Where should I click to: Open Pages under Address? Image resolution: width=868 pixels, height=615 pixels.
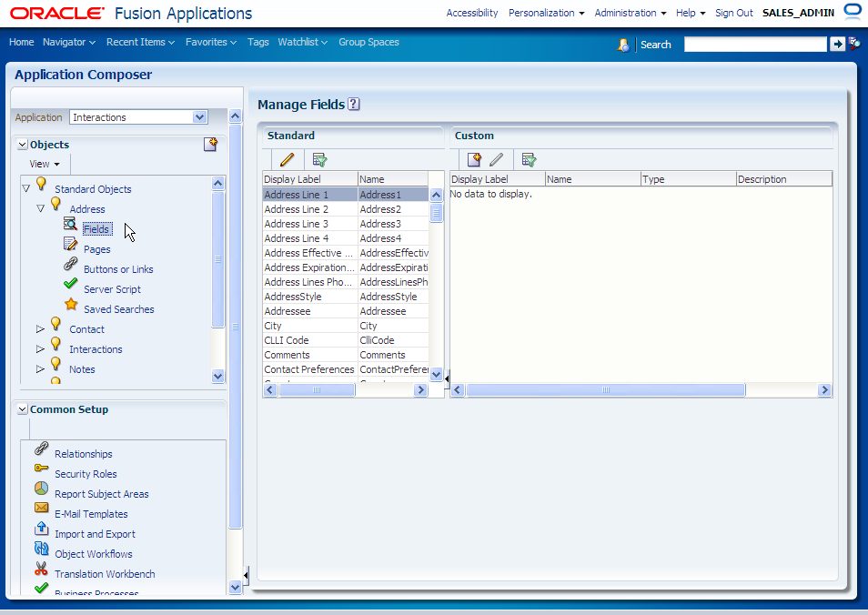(96, 249)
